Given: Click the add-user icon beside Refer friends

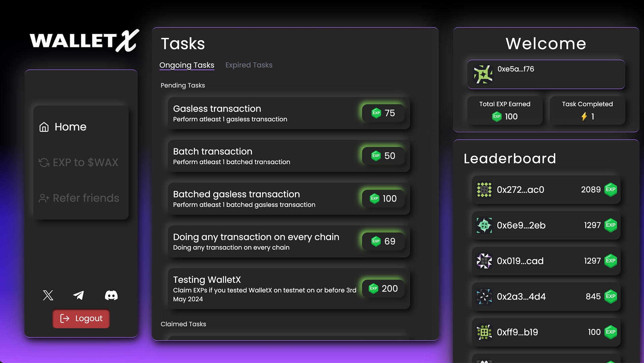Looking at the screenshot, I should click(44, 198).
